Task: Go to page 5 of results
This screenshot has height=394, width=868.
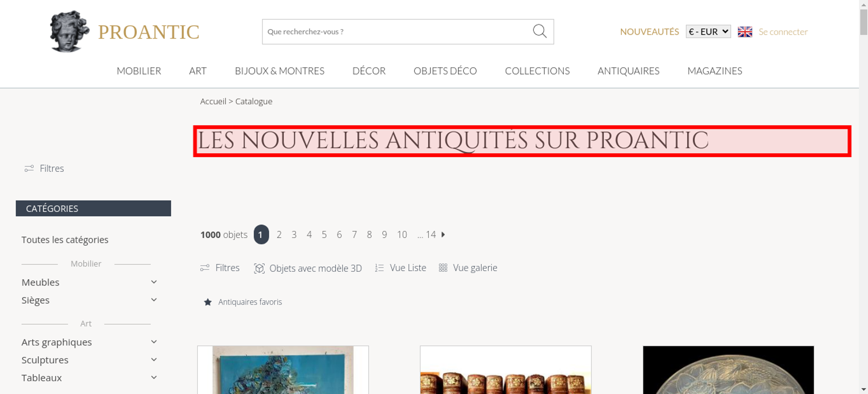Action: pos(324,235)
